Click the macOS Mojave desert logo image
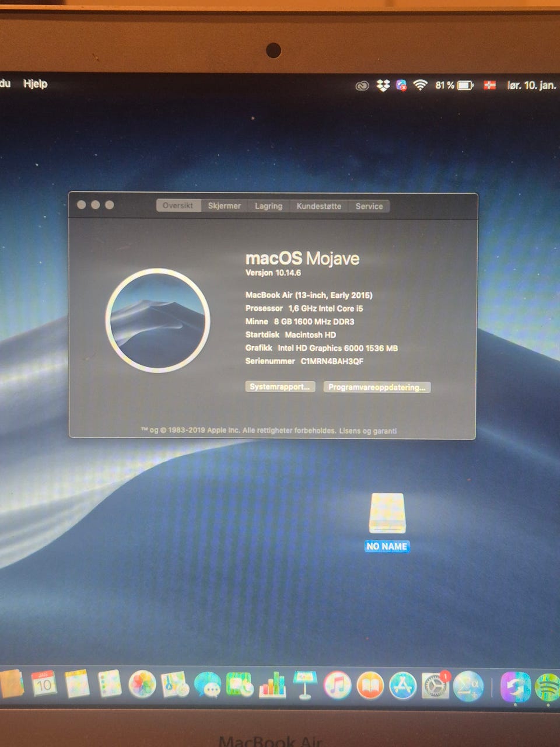The width and height of the screenshot is (560, 747). [157, 320]
